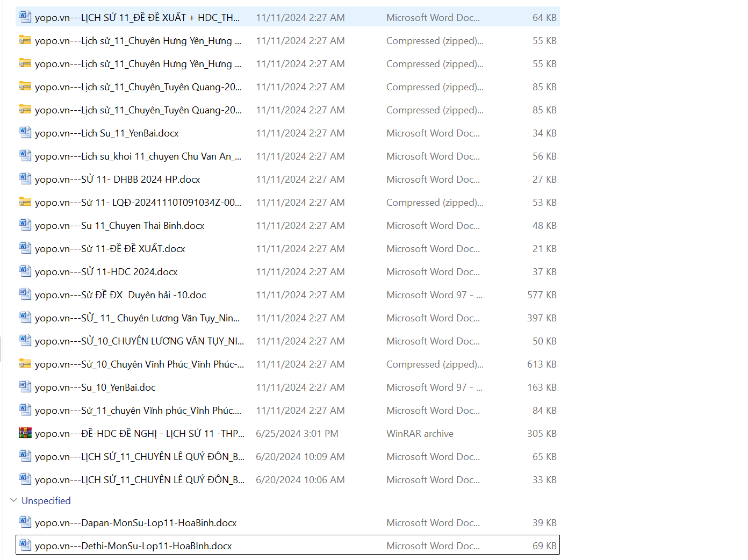Select SỬ 11-HDC 2024.docx file
This screenshot has height=560, width=748.
coord(106,272)
